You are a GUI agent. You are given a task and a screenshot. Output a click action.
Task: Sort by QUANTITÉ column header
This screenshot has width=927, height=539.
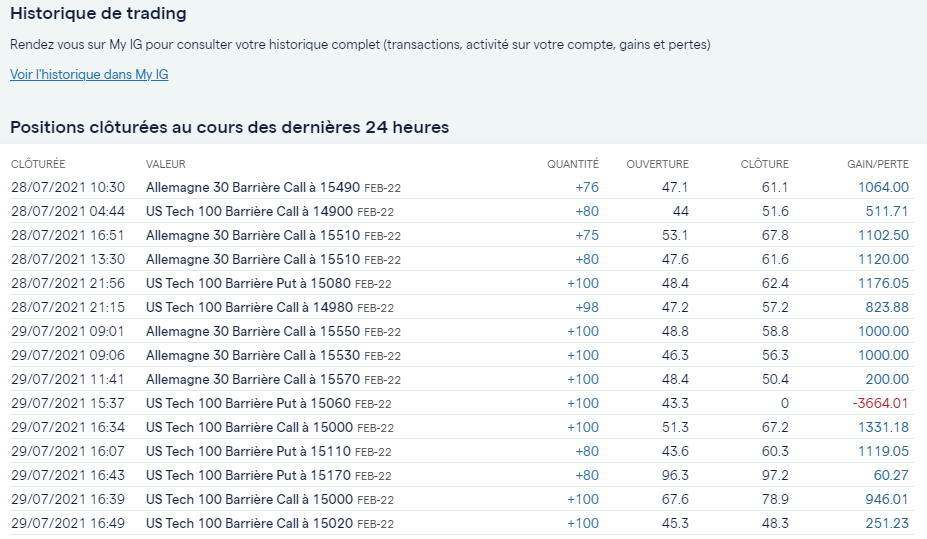coord(572,164)
